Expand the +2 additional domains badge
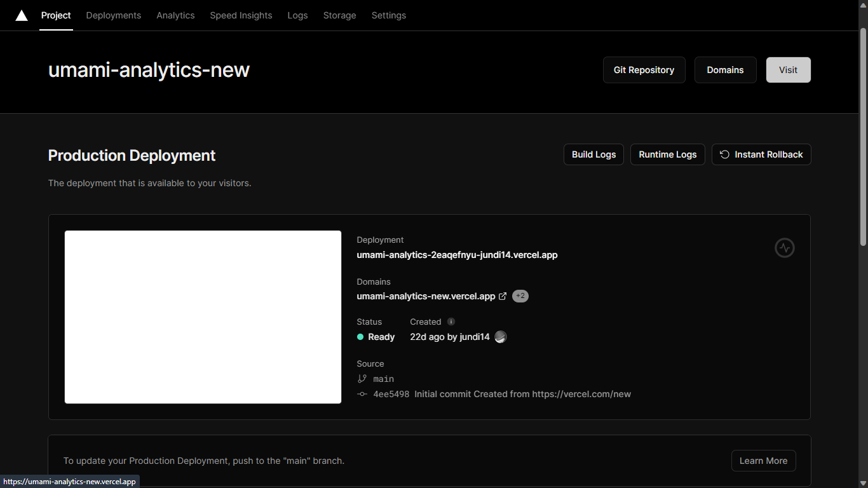 coord(520,296)
